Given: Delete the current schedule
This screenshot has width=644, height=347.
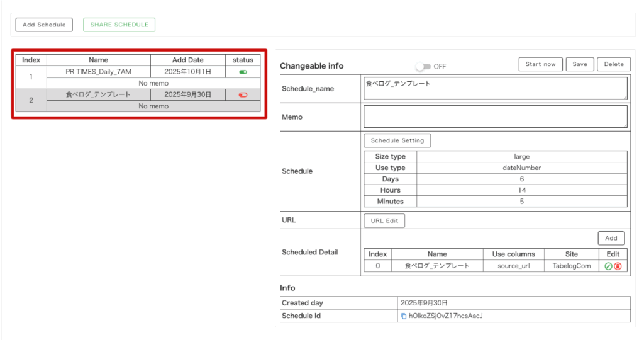Looking at the screenshot, I should tap(614, 64).
